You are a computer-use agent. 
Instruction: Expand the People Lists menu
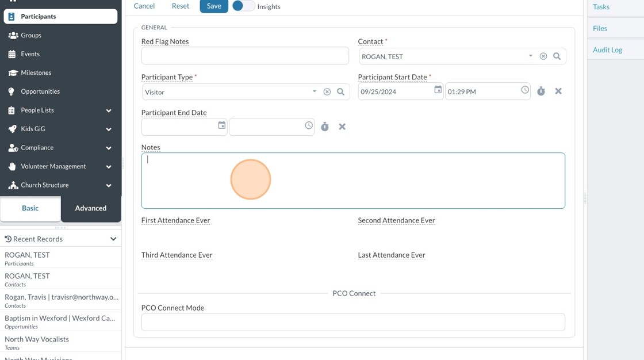pos(109,110)
